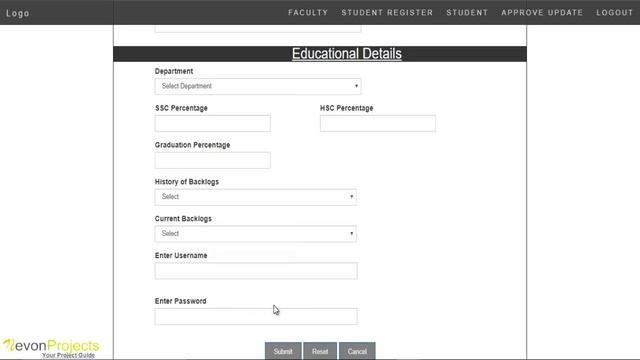The width and height of the screenshot is (640, 360).
Task: Open Approve Update page
Action: (542, 13)
